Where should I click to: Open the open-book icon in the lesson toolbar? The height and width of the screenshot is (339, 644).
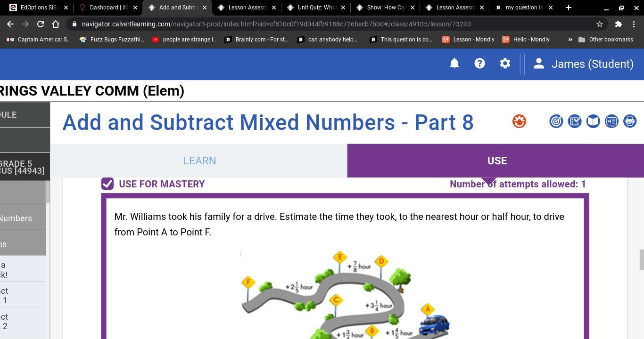point(593,121)
